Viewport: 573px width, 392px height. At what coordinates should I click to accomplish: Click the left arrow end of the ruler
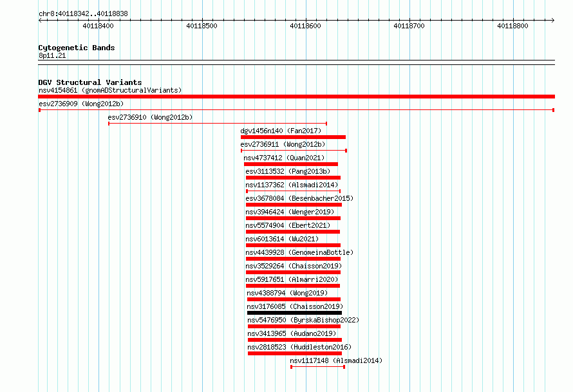coord(40,21)
